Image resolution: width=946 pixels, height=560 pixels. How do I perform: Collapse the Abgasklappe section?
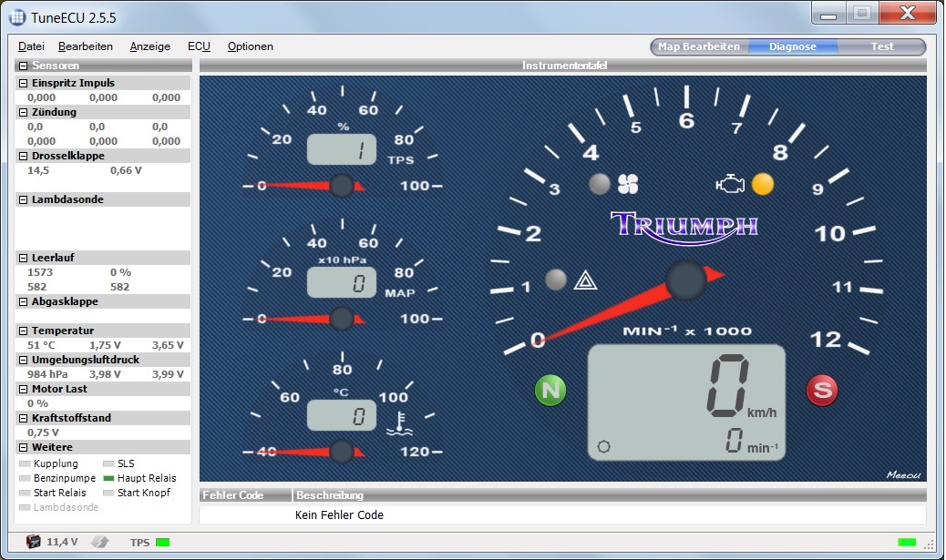click(x=23, y=301)
